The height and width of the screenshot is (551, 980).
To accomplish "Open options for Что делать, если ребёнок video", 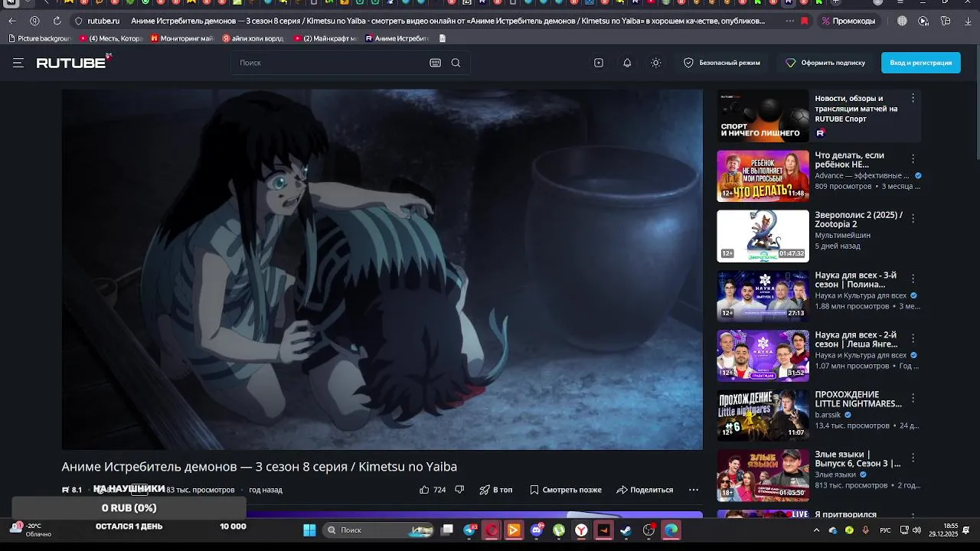I will (913, 158).
